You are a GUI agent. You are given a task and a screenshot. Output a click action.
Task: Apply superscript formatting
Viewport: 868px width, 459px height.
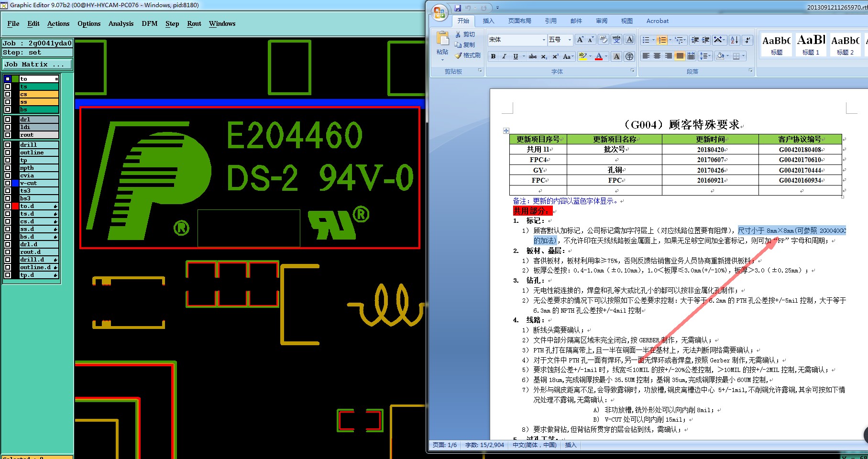click(555, 56)
